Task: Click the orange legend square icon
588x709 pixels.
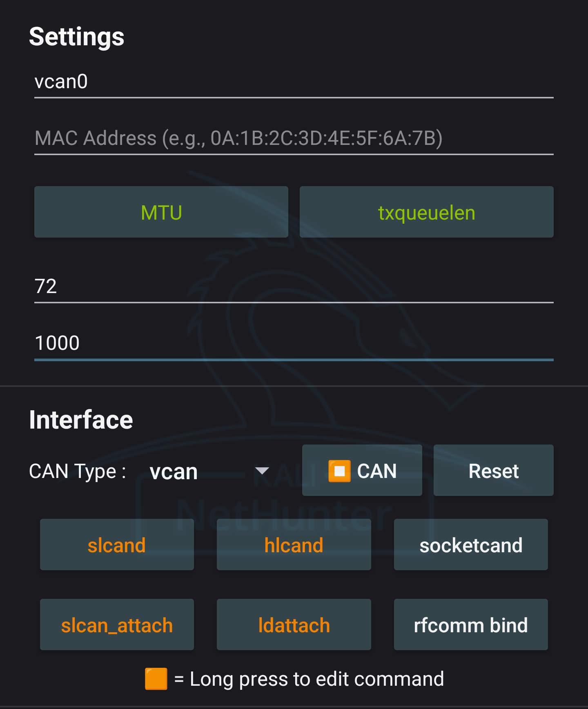Action: pyautogui.click(x=156, y=679)
